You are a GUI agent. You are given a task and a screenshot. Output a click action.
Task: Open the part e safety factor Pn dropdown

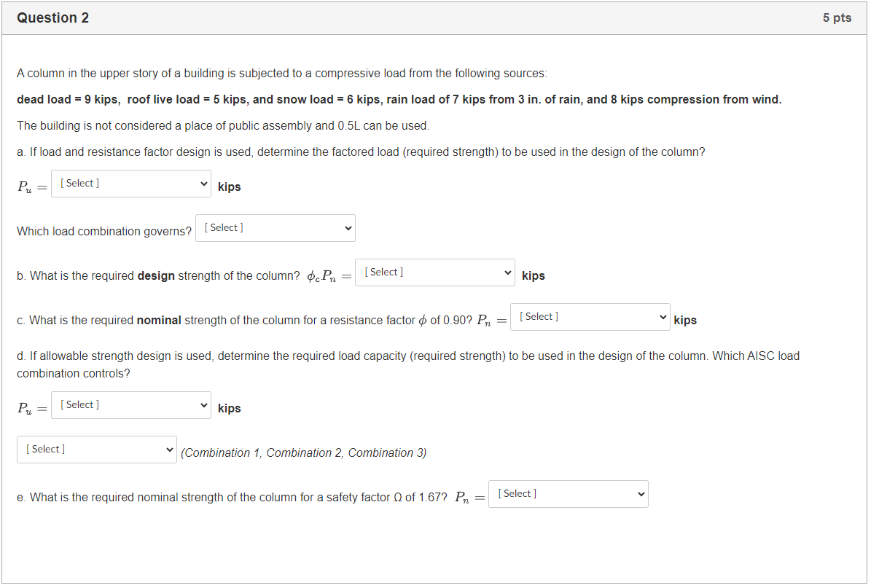click(569, 494)
